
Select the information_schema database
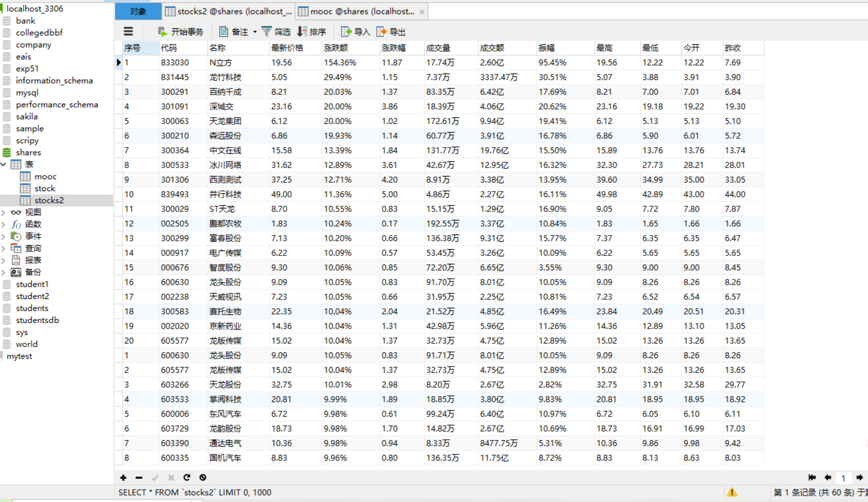(x=54, y=81)
